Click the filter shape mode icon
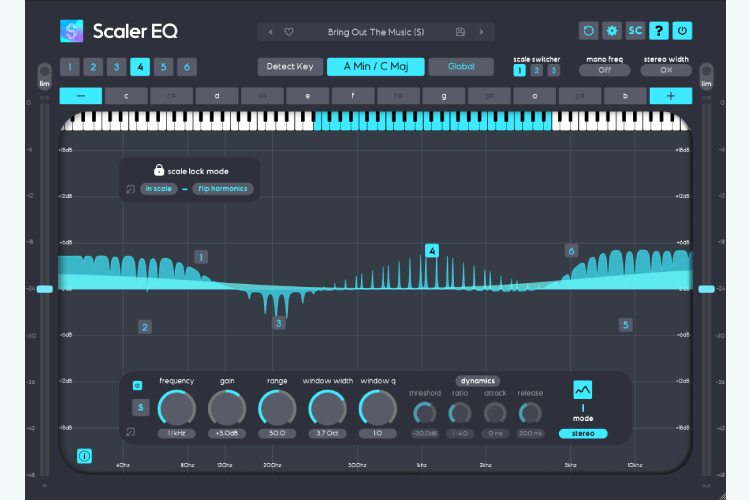 tap(583, 390)
